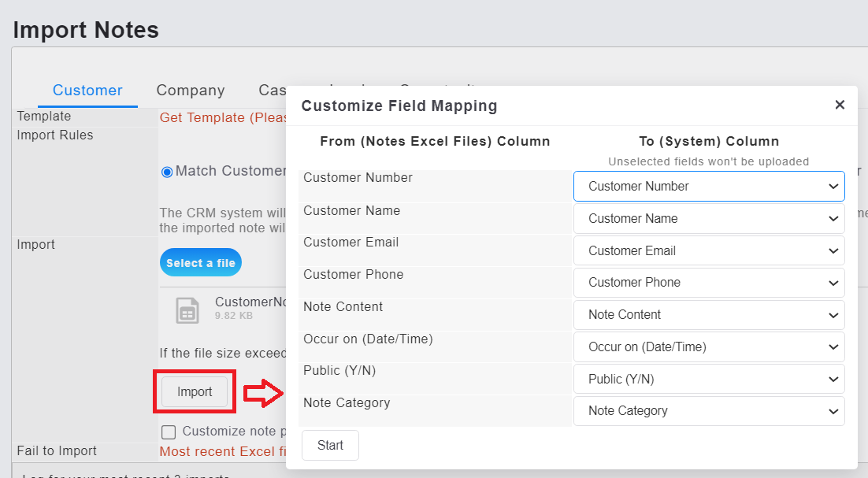
Task: Expand the Customer Phone mapping dropdown
Action: point(708,283)
